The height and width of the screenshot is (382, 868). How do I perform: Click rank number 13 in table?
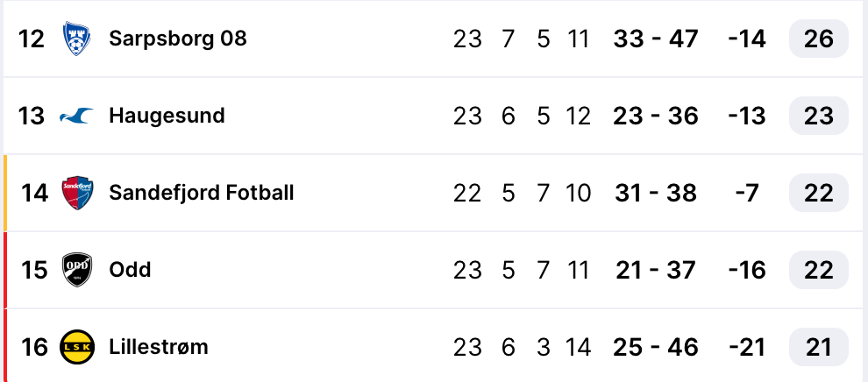pos(32,116)
